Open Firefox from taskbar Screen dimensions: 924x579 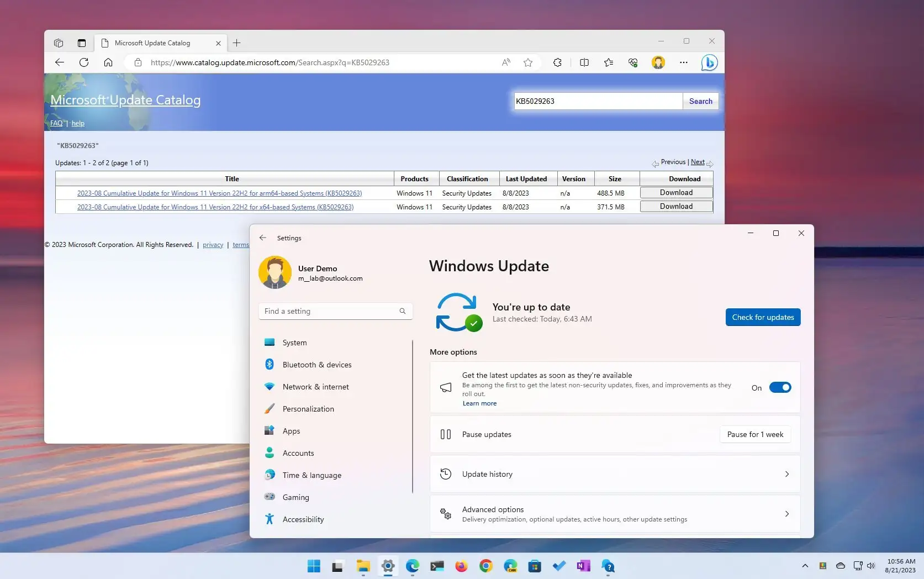coord(461,566)
